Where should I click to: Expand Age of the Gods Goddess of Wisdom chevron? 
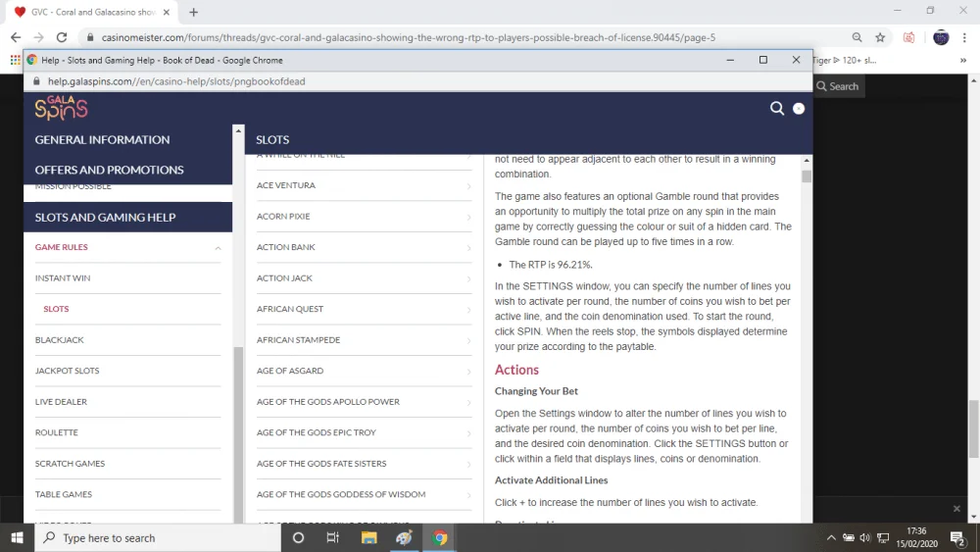point(468,495)
